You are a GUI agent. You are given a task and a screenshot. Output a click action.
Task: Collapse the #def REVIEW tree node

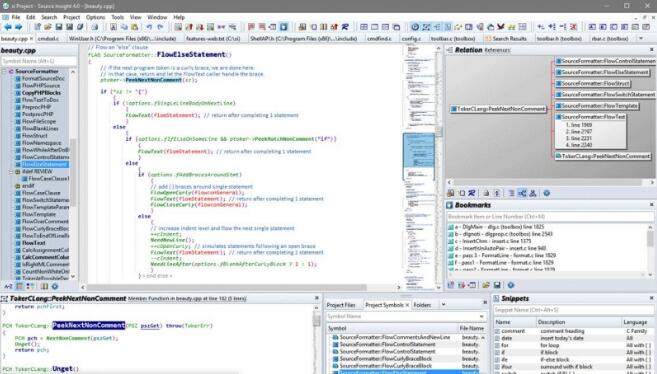pos(10,172)
